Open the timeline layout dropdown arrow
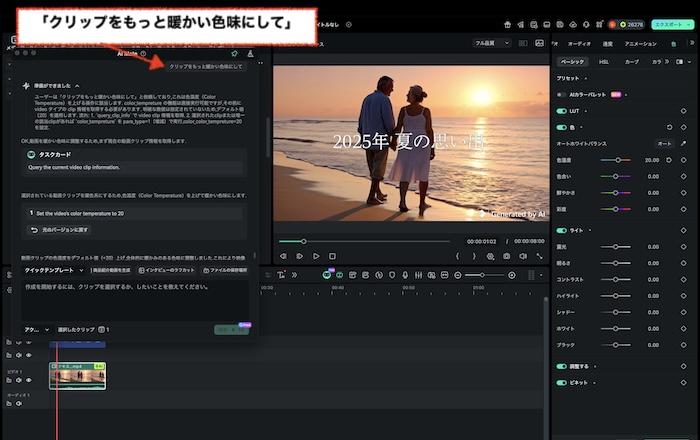700x440 pixels. click(x=541, y=275)
